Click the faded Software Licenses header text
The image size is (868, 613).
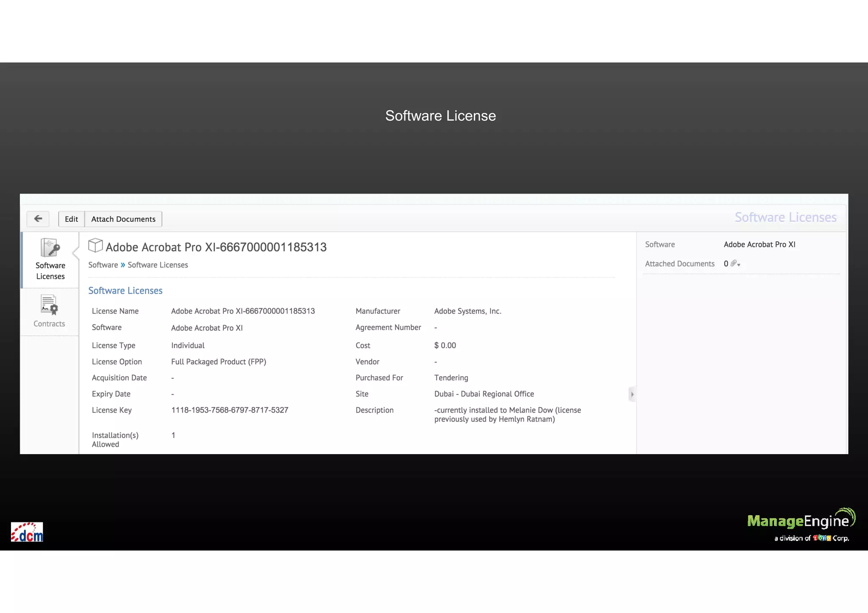click(785, 217)
